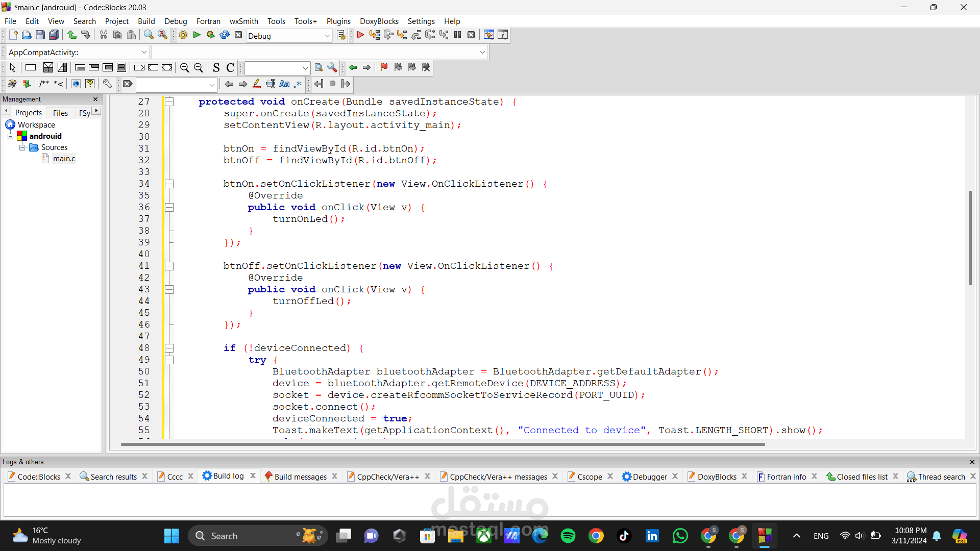Toggle regex search option icon

[x=298, y=84]
